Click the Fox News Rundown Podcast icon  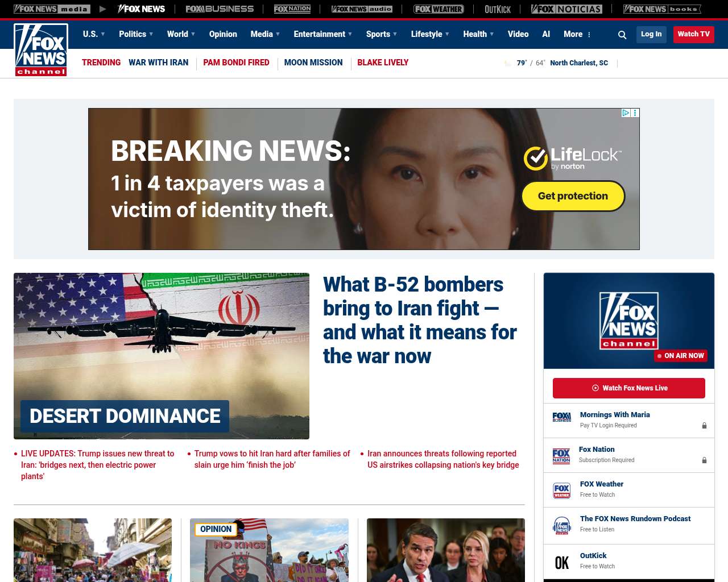point(561,525)
